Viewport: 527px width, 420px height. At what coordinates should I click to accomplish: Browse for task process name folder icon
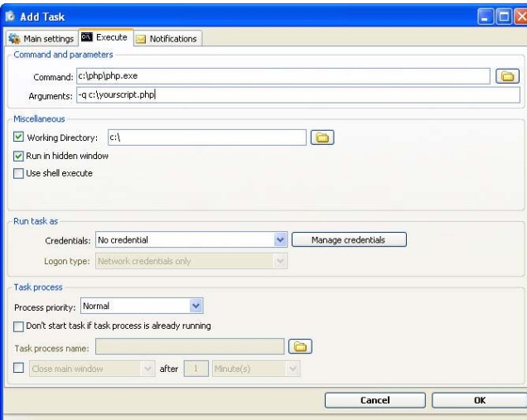[300, 346]
